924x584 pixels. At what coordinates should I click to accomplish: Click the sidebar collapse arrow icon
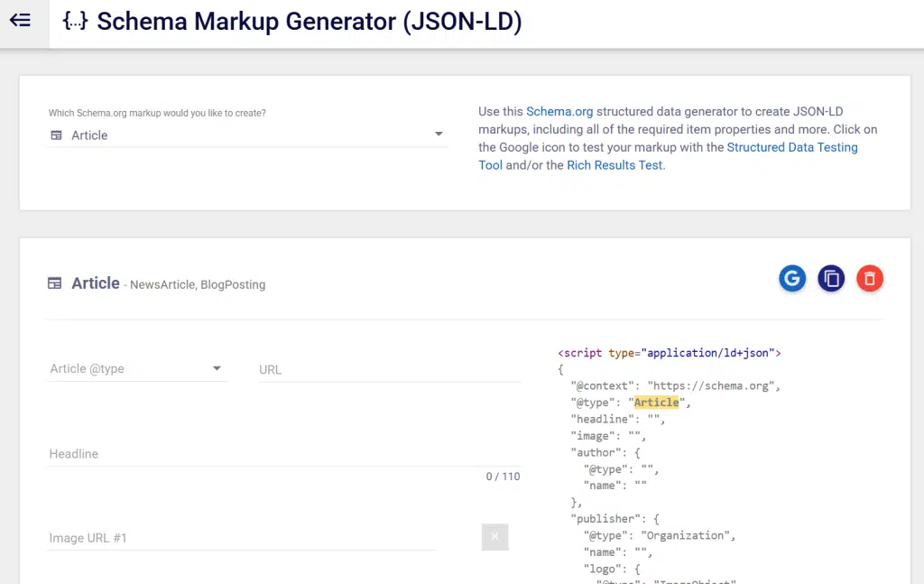20,21
